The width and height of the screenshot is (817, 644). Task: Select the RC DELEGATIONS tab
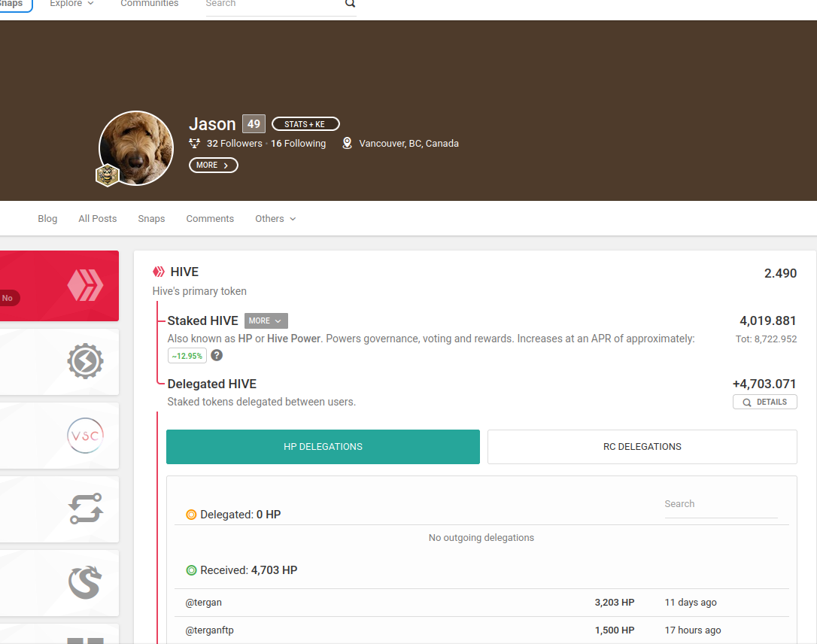pyautogui.click(x=642, y=447)
